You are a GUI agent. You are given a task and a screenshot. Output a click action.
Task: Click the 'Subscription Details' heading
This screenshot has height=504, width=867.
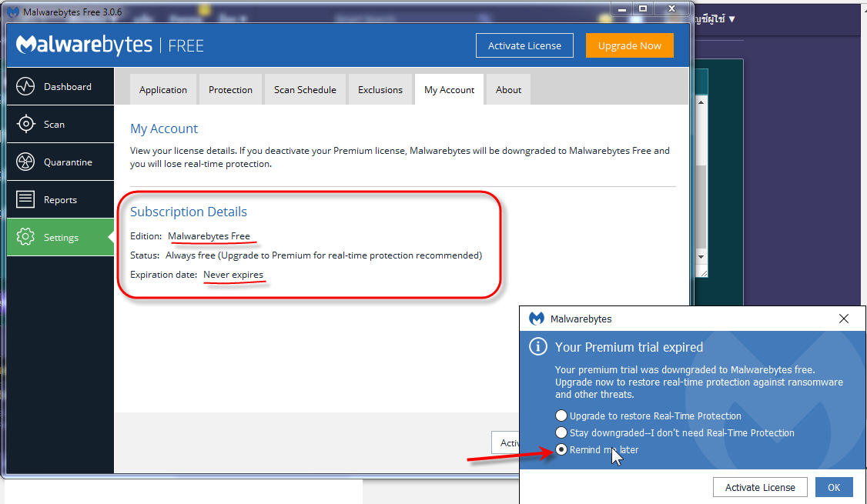[189, 212]
